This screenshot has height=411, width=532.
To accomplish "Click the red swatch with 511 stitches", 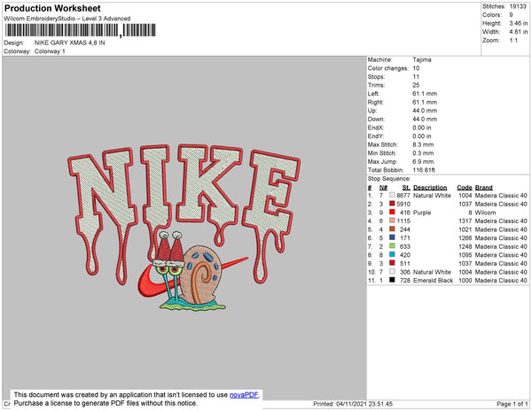I will coord(392,263).
